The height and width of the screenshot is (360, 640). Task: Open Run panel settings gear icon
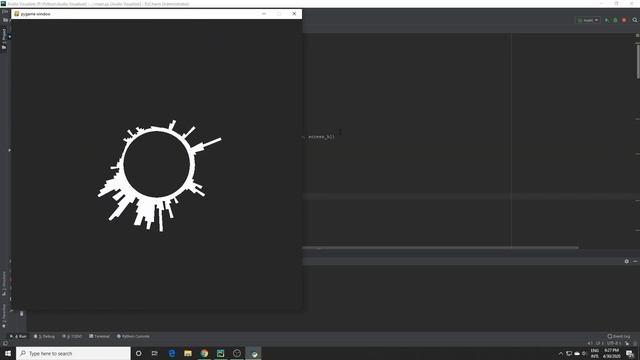coord(627,261)
